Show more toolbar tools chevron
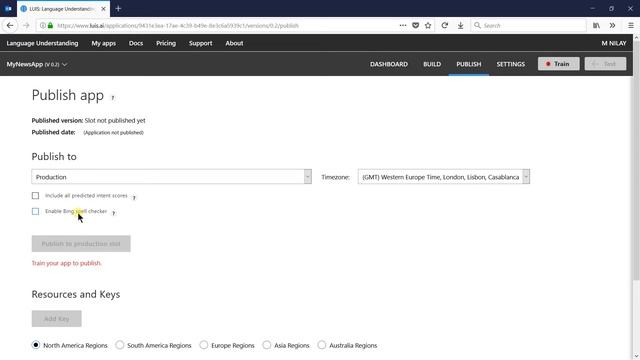This screenshot has width=640, height=360. [x=612, y=25]
